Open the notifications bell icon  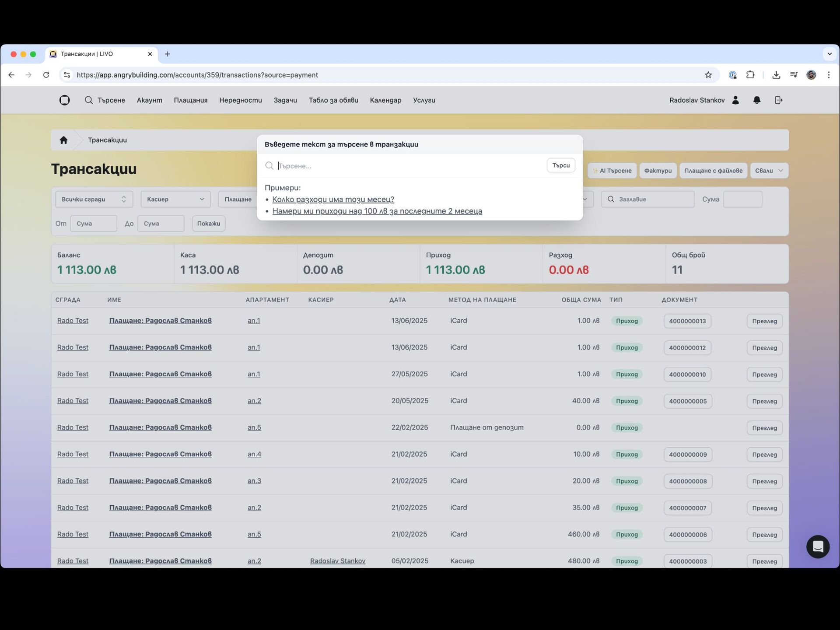click(757, 100)
